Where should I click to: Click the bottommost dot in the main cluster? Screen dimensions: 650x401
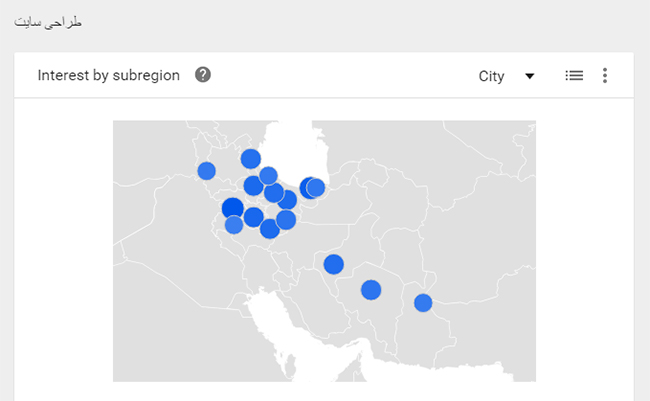[x=269, y=229]
